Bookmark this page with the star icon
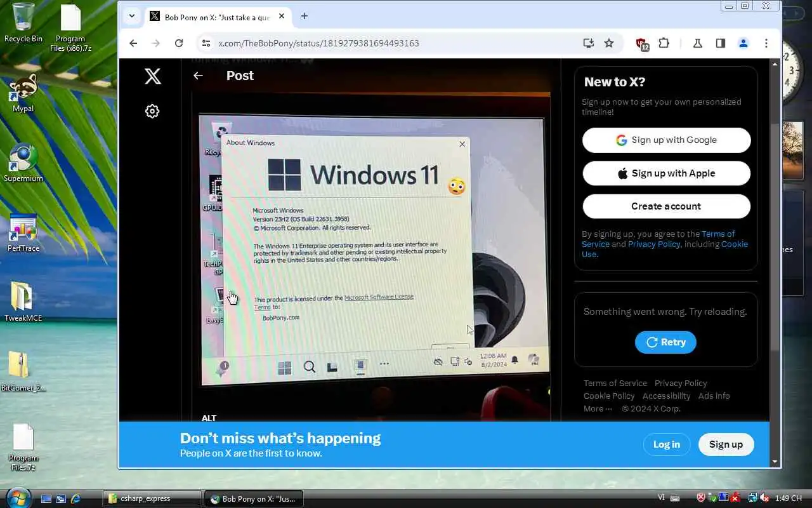812x508 pixels. coord(609,43)
